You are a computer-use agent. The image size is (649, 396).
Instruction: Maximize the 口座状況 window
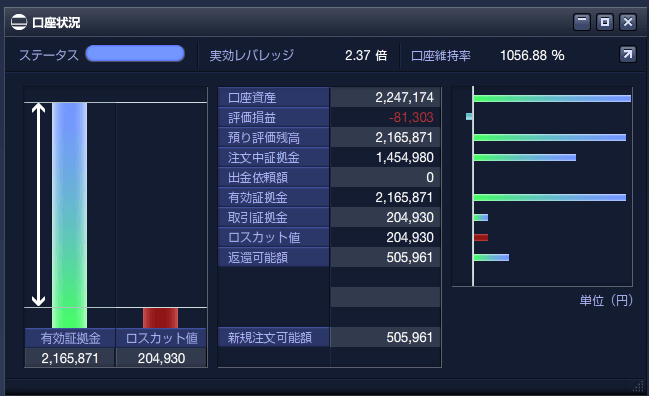coord(605,22)
